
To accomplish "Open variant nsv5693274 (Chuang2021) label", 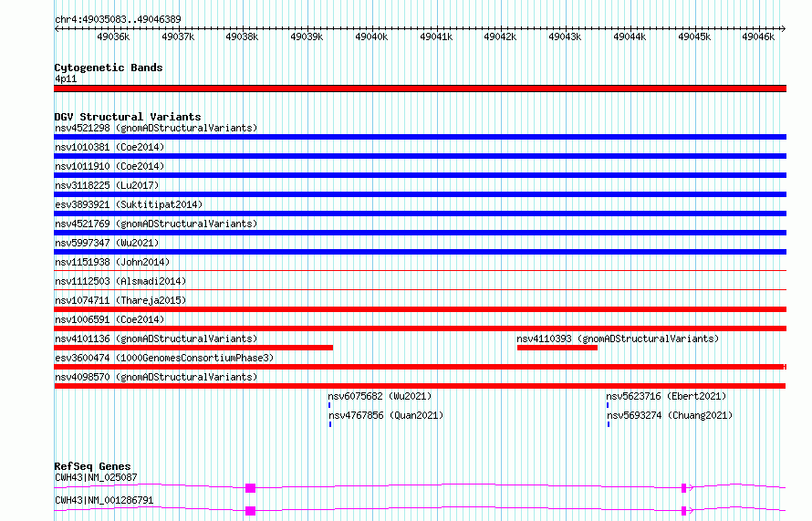I will pyautogui.click(x=670, y=415).
